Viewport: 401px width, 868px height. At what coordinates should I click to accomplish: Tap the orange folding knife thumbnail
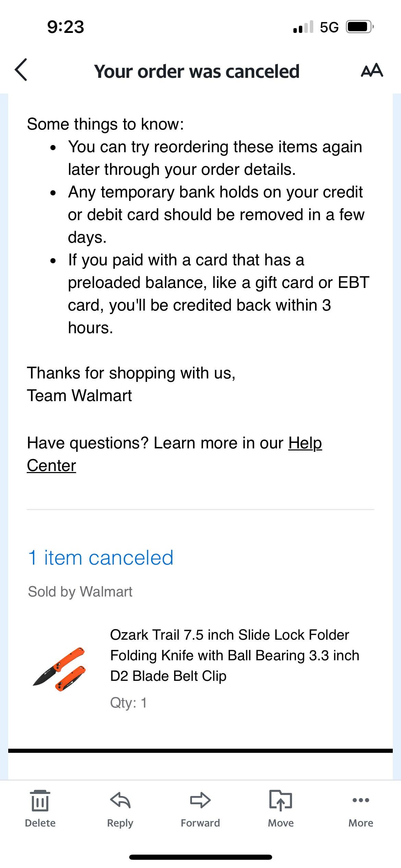coord(59,669)
